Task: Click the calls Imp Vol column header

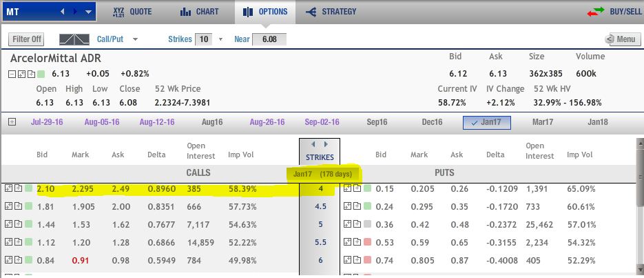Action: tap(240, 155)
